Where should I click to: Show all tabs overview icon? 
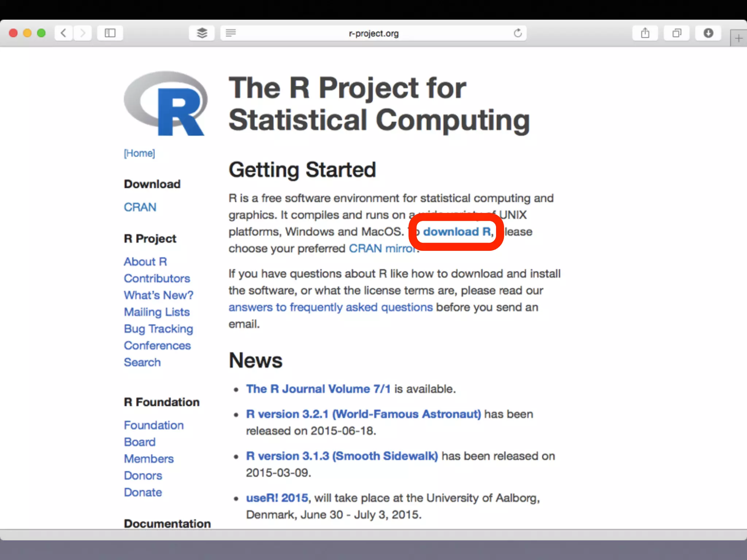pos(677,33)
